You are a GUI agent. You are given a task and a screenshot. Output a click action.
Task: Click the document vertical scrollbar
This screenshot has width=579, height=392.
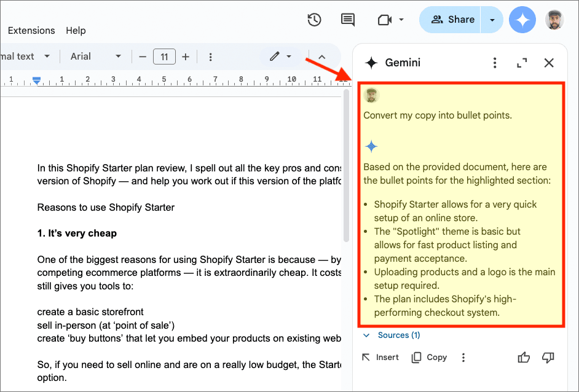tap(346, 166)
